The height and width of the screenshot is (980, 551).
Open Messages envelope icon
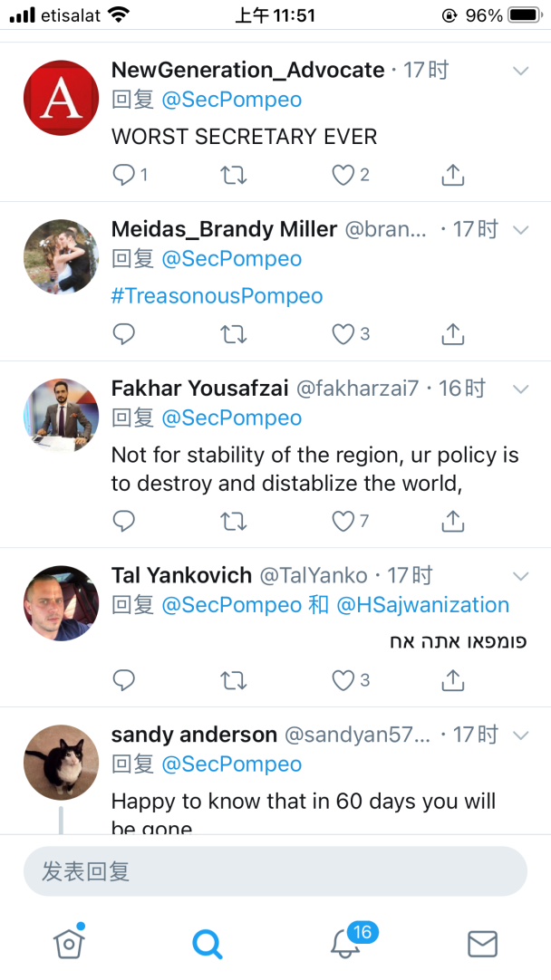pyautogui.click(x=482, y=945)
